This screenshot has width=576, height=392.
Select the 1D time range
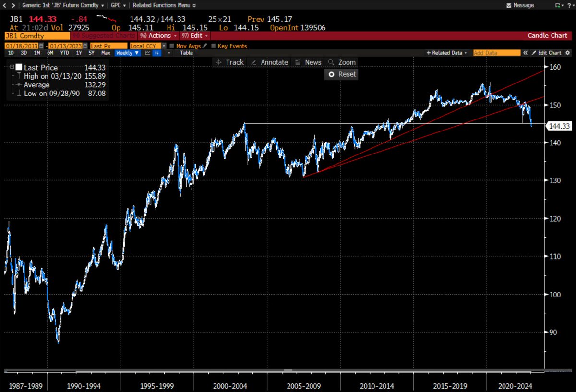[x=11, y=53]
